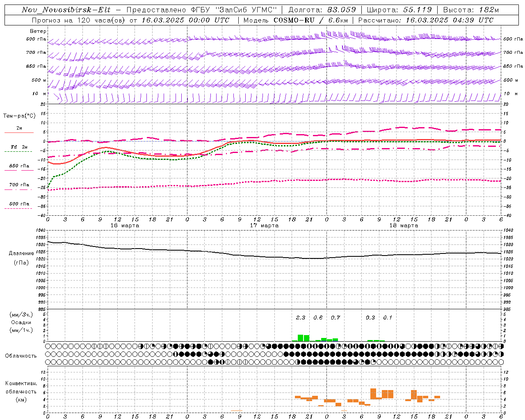
Task: Click the Тем-ра(°C) temperature label
Action: [x=19, y=116]
